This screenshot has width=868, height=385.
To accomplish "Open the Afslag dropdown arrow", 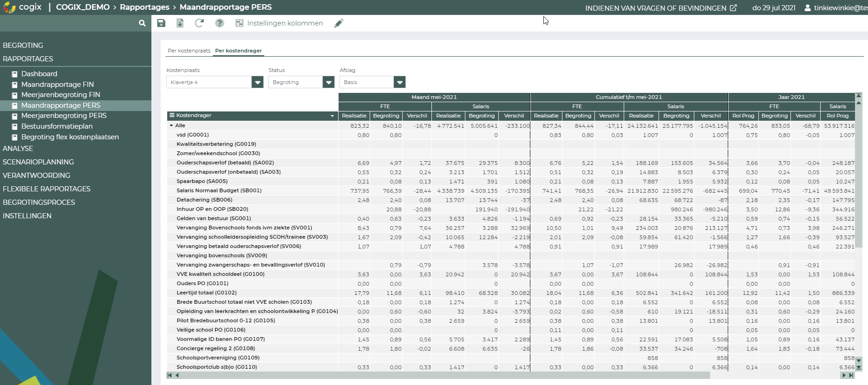I will tap(399, 82).
